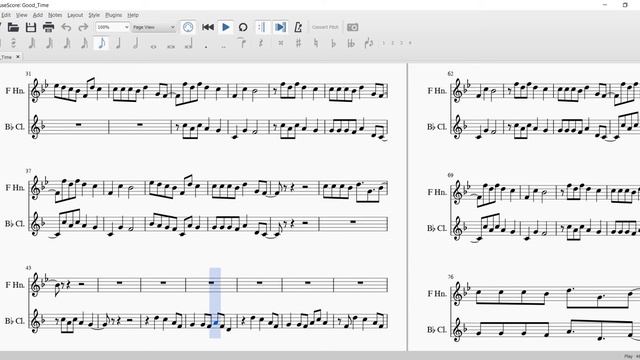This screenshot has height=360, width=640.
Task: Apply a natural accidental
Action: pyautogui.click(x=316, y=43)
